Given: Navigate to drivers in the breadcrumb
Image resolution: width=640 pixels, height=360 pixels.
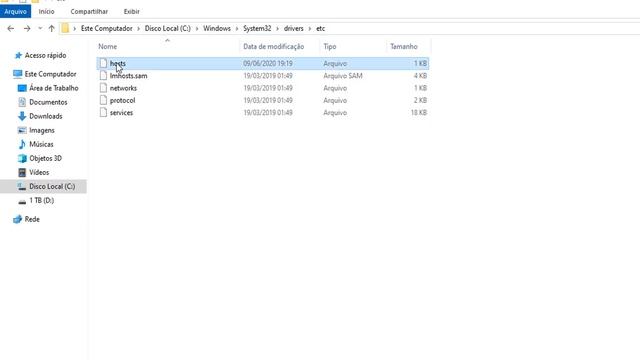Looking at the screenshot, I should pos(293,28).
